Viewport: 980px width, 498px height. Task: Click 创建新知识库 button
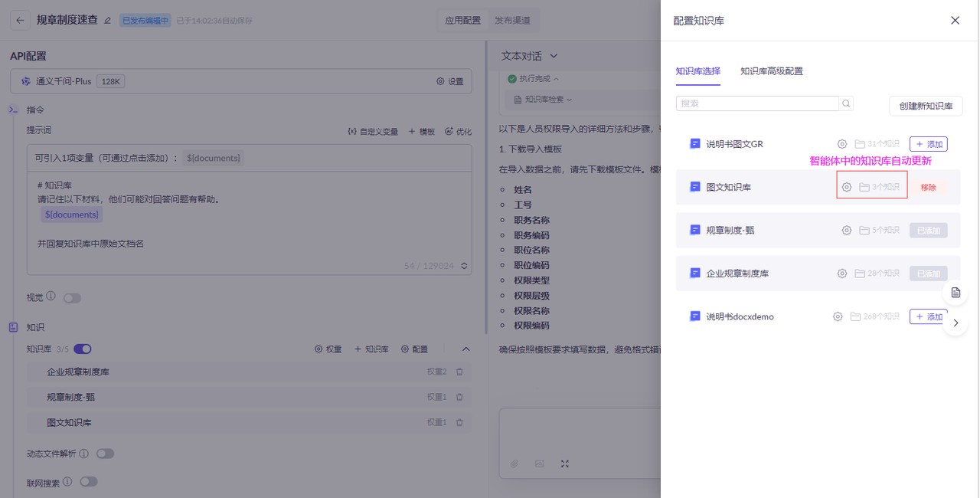pyautogui.click(x=926, y=106)
